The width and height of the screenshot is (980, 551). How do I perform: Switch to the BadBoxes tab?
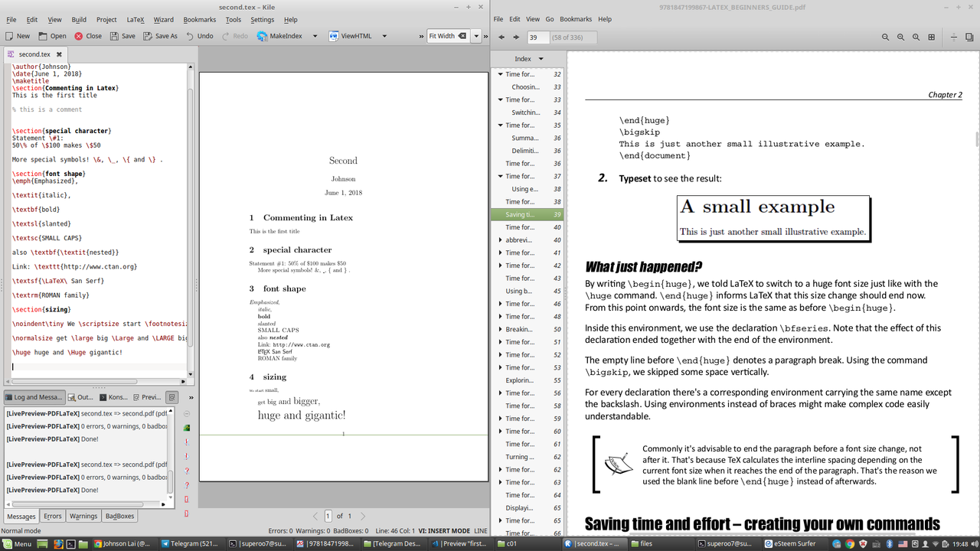point(119,516)
